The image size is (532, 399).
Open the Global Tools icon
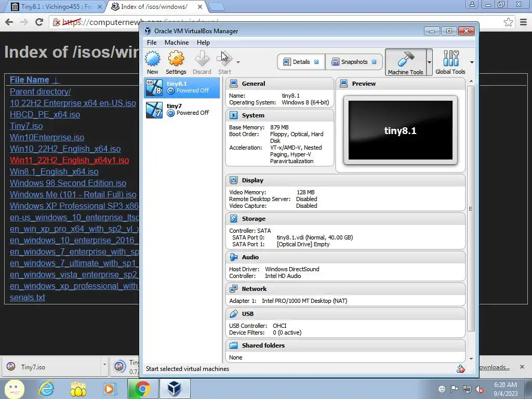tap(450, 58)
